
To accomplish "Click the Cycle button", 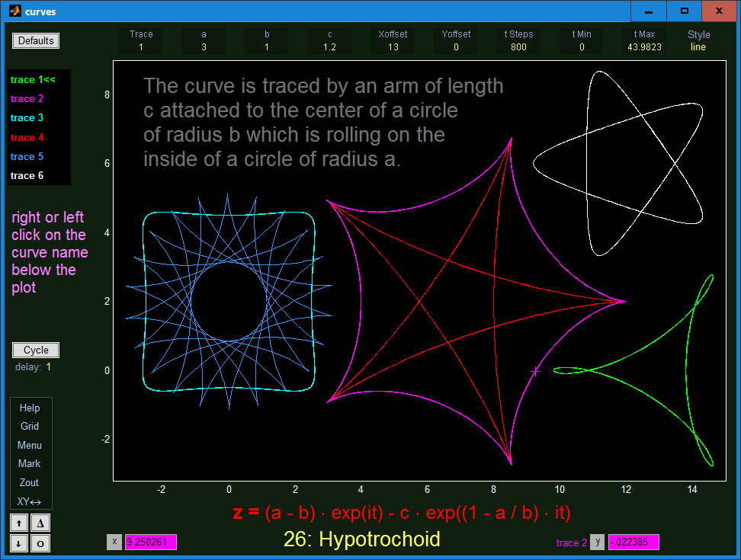I will 36,350.
